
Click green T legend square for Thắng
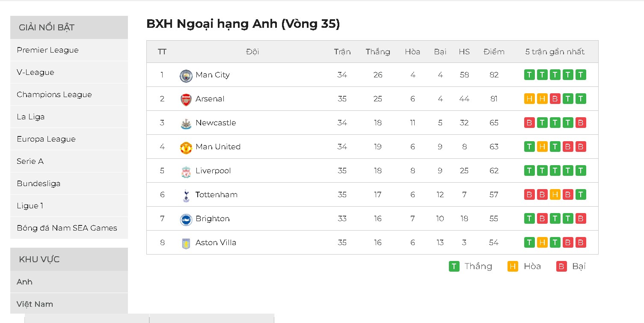point(454,267)
